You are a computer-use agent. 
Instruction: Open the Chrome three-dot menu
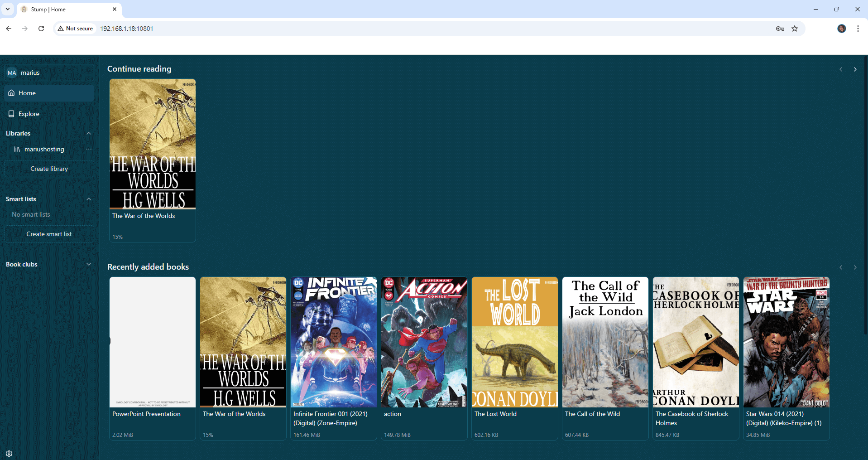858,29
